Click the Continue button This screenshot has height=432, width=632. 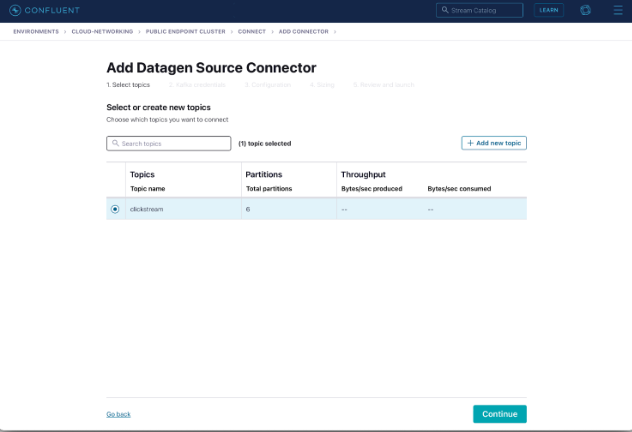tap(500, 414)
